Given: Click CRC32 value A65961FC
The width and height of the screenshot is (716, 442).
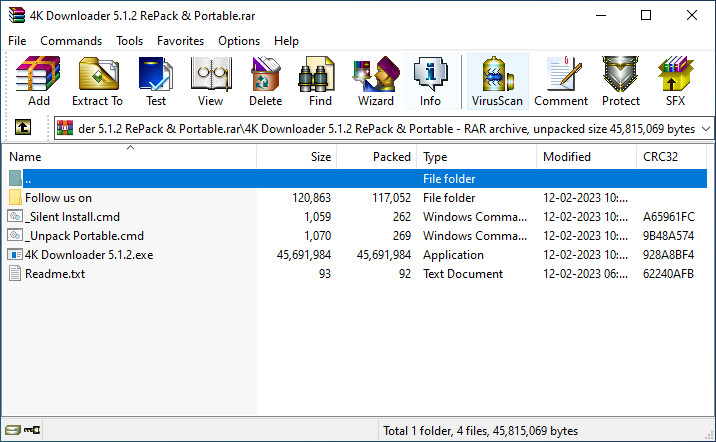Looking at the screenshot, I should [669, 217].
